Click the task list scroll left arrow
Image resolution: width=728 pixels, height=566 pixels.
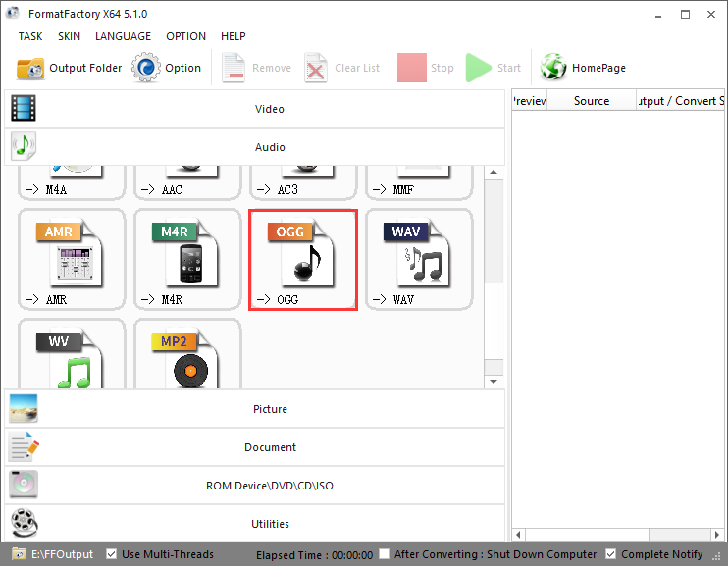pyautogui.click(x=519, y=535)
